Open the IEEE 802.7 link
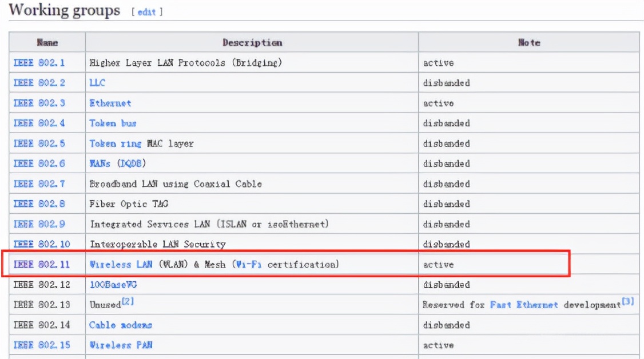The height and width of the screenshot is (359, 644). point(39,184)
